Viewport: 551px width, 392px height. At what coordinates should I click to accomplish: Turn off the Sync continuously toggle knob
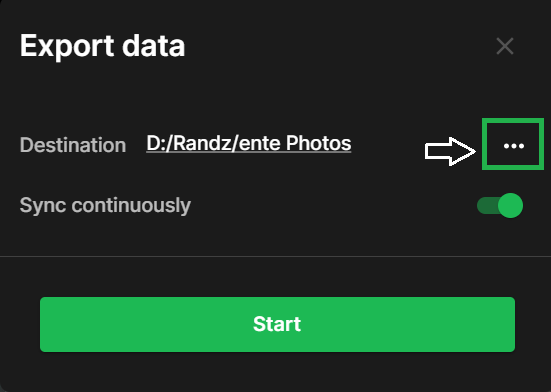pos(511,205)
